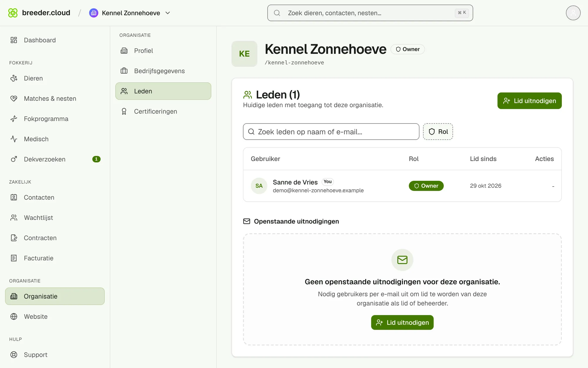Open the Dashboard icon in sidebar
Image resolution: width=588 pixels, height=368 pixels.
(14, 40)
